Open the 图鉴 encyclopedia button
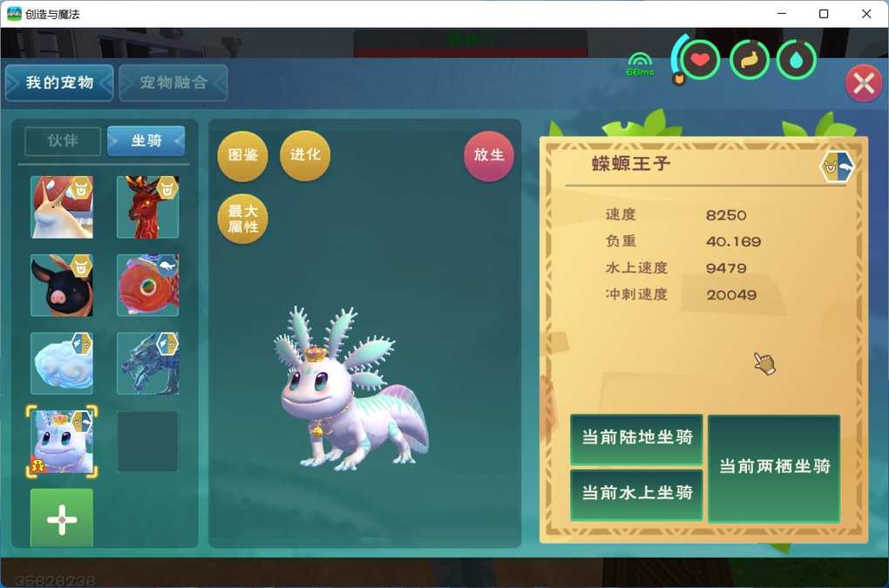Image resolution: width=889 pixels, height=588 pixels. 242,156
